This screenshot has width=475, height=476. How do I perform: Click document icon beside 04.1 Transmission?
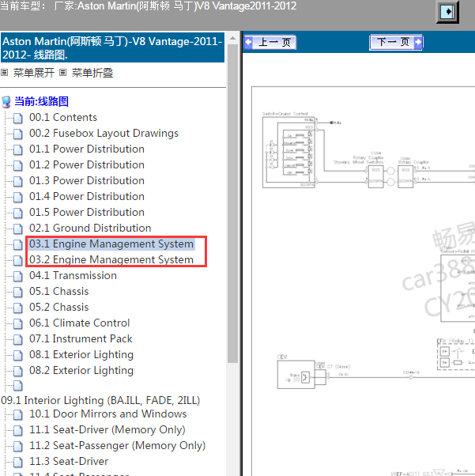click(x=18, y=276)
